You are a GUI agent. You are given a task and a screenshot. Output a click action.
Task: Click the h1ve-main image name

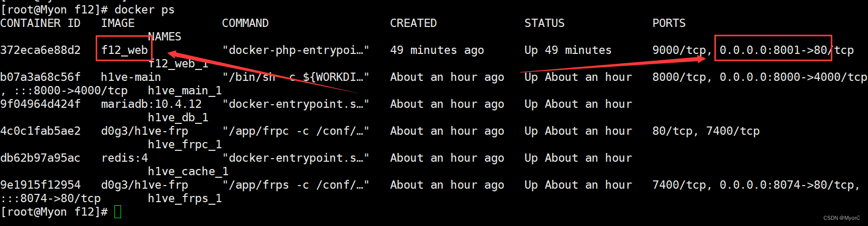pyautogui.click(x=131, y=77)
